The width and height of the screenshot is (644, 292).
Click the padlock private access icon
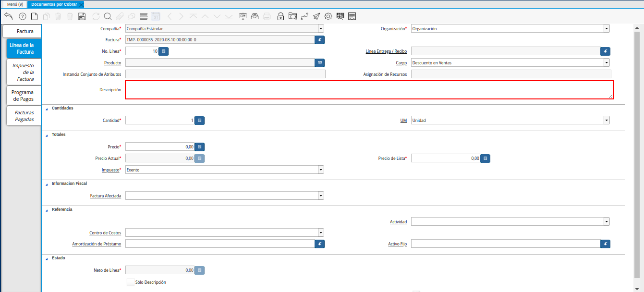point(280,16)
